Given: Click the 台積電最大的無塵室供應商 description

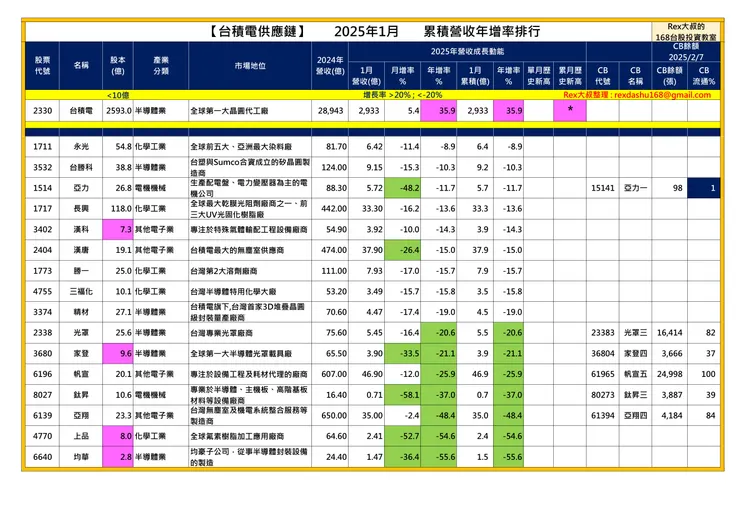Looking at the screenshot, I should [237, 250].
